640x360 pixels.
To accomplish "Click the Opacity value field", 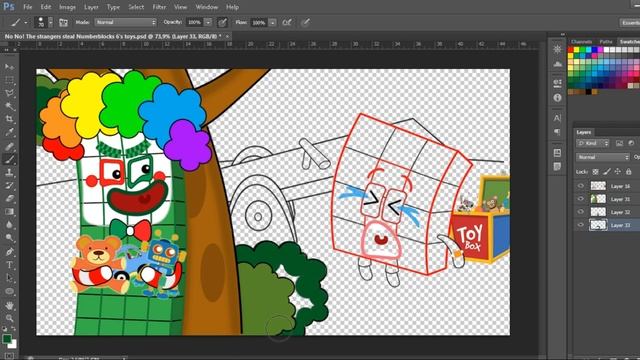I will (x=195, y=22).
